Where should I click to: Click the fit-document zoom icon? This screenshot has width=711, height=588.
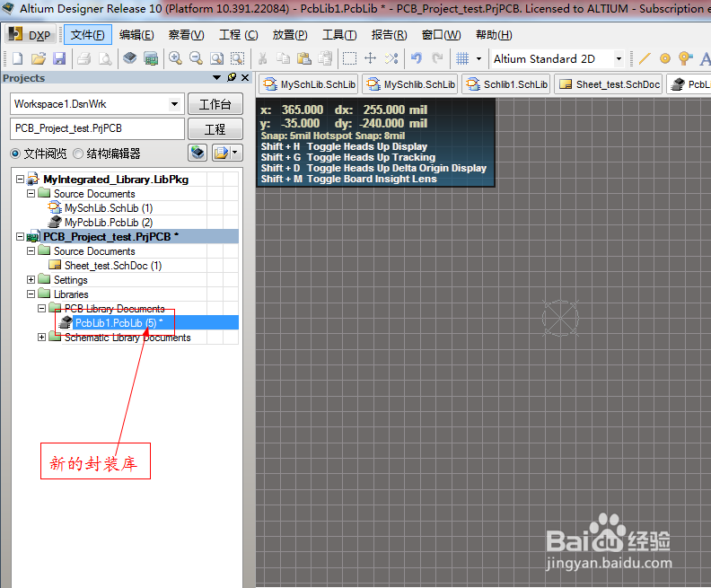tap(216, 58)
